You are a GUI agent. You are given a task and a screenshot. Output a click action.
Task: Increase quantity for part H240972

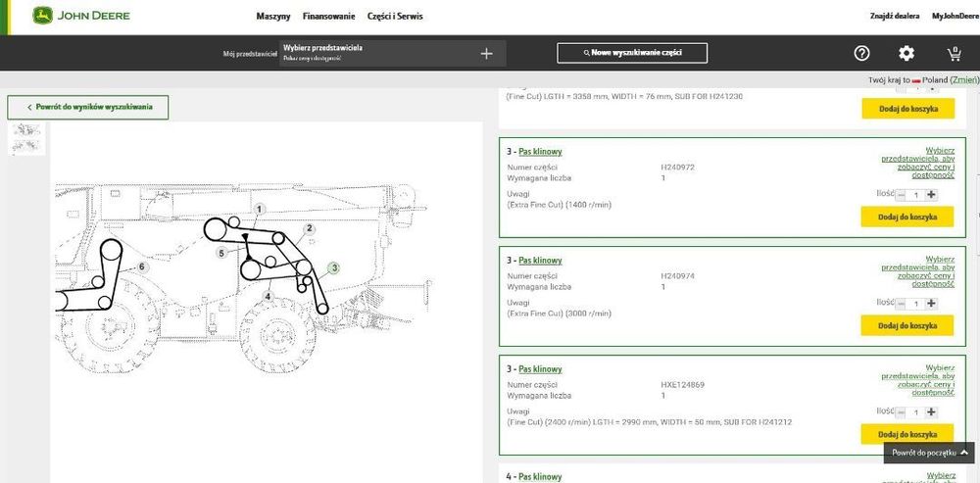click(931, 195)
